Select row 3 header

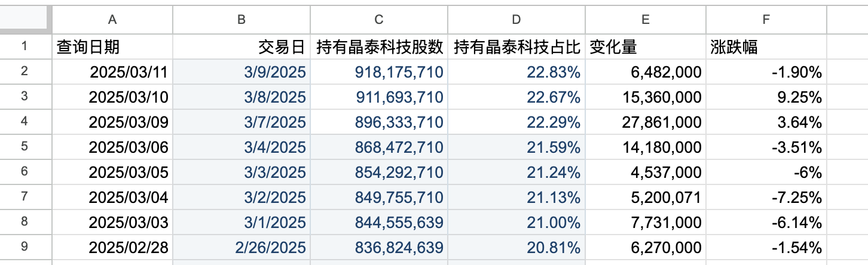(26, 97)
